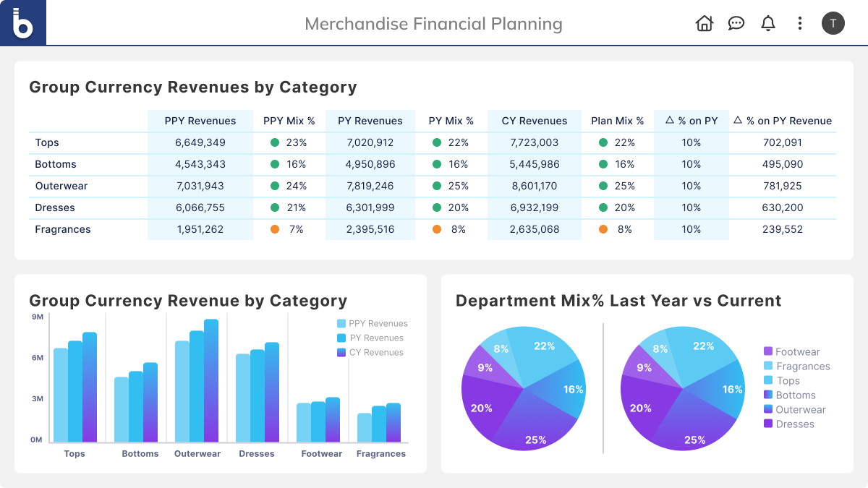Open the three-dot more options menu
The height and width of the screenshot is (488, 868).
tap(799, 23)
